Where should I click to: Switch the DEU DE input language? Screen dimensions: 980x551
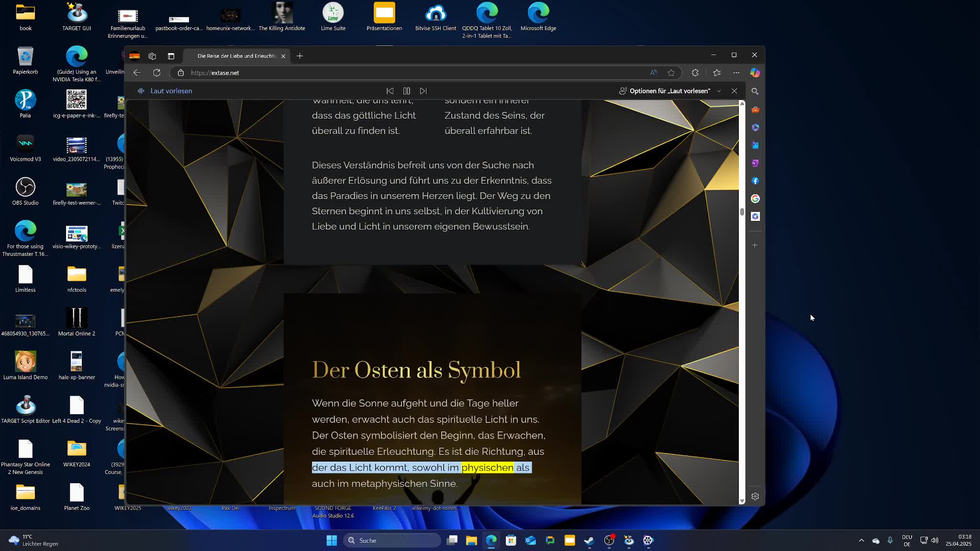coord(907,540)
